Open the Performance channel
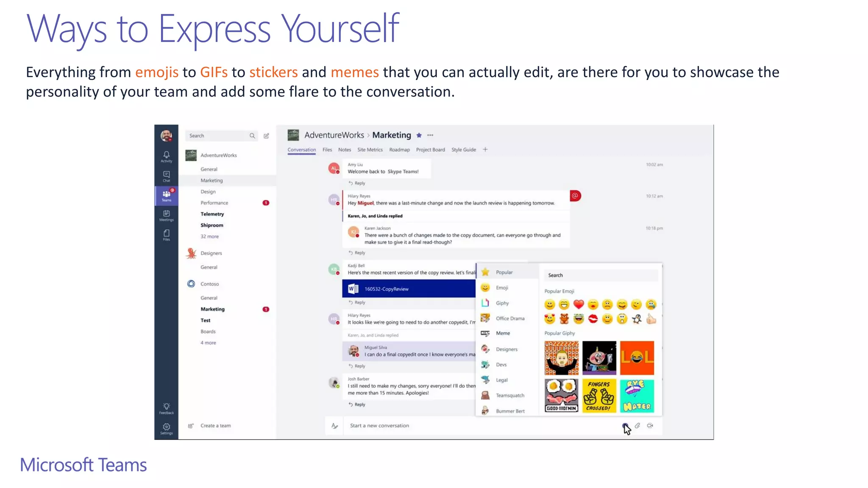Viewport: 868px width, 488px height. [214, 203]
